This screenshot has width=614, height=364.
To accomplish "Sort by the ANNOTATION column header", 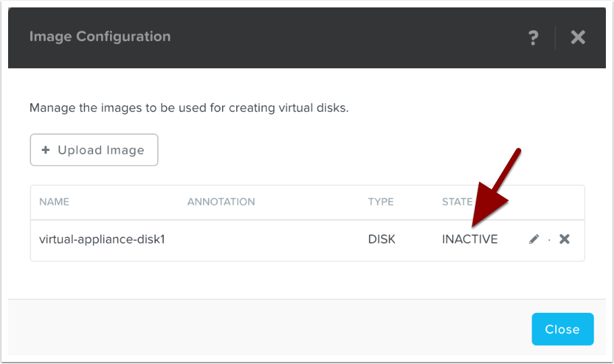I will pyautogui.click(x=221, y=202).
